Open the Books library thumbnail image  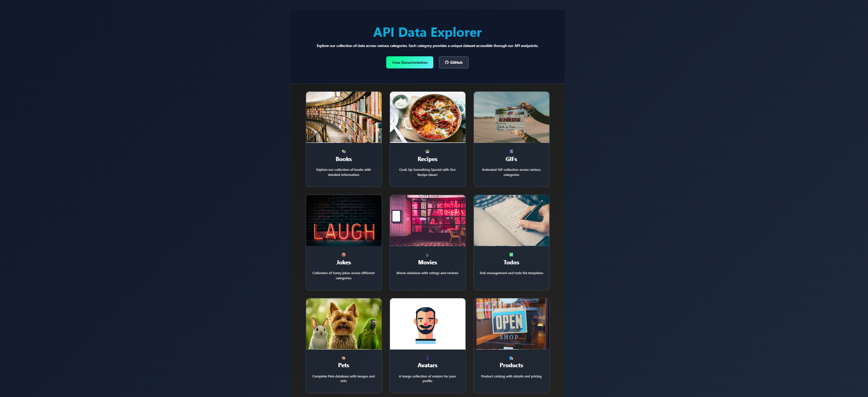pos(344,117)
